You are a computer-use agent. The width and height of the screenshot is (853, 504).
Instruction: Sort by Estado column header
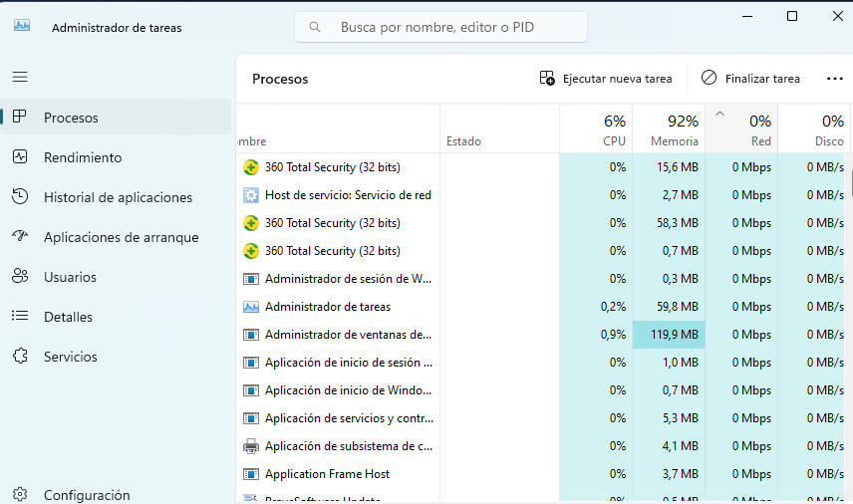pyautogui.click(x=499, y=128)
